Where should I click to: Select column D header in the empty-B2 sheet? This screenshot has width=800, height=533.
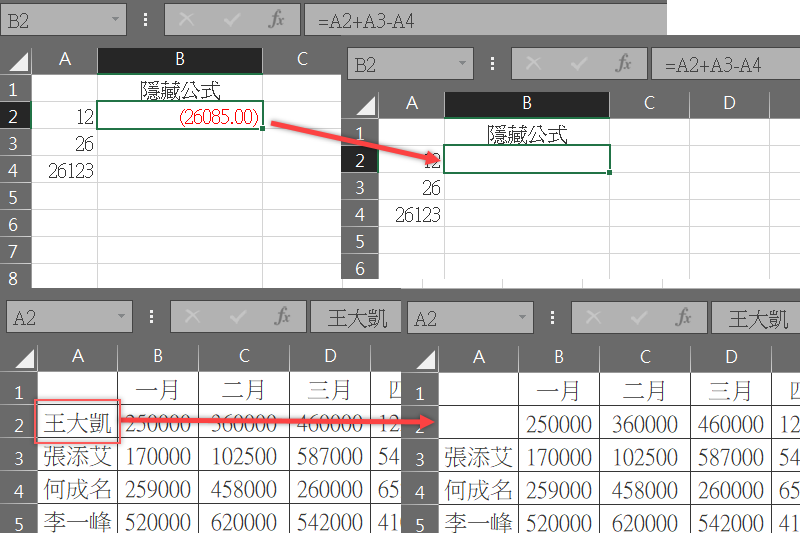point(729,104)
